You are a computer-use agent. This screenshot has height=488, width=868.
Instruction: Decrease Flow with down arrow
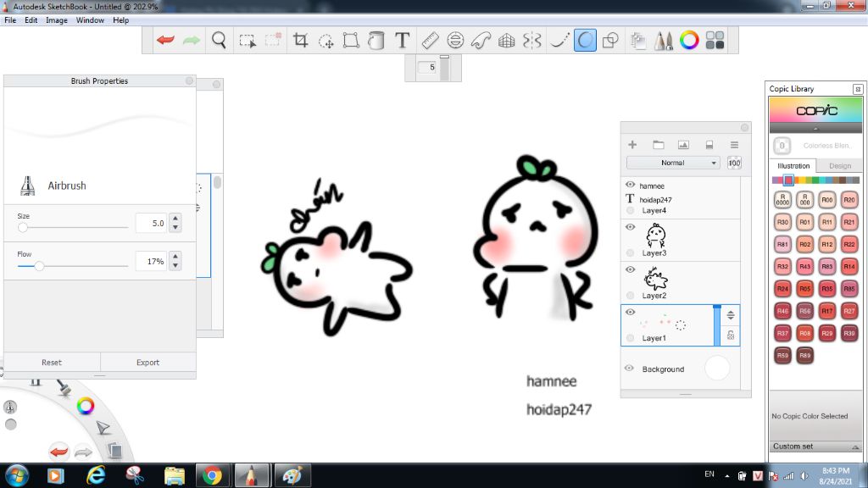pos(175,265)
